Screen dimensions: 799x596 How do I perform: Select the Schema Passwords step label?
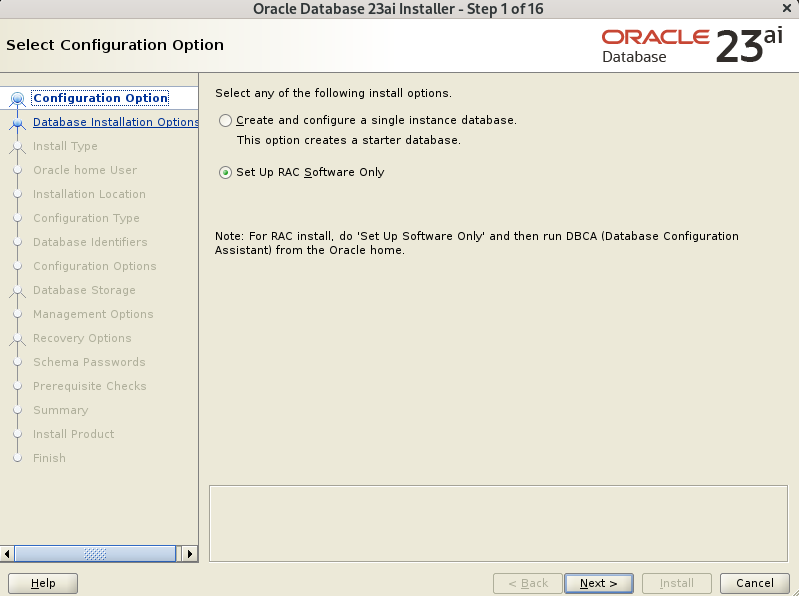(89, 362)
